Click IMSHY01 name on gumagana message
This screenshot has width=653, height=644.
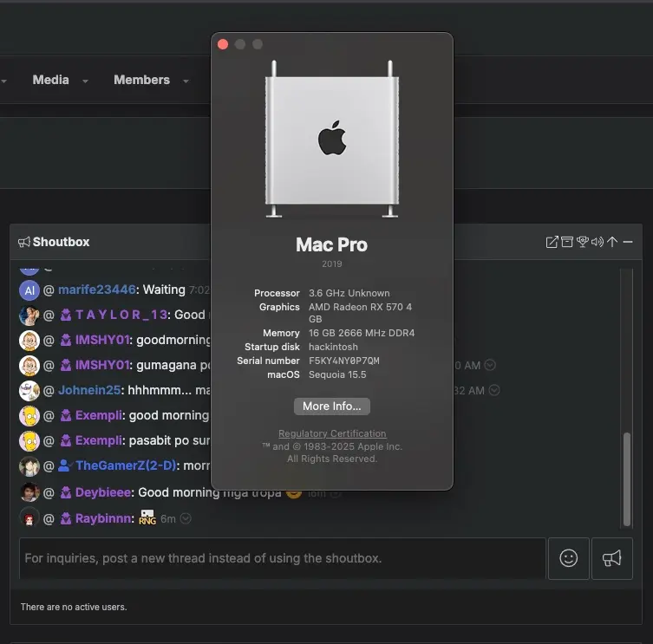coord(102,365)
